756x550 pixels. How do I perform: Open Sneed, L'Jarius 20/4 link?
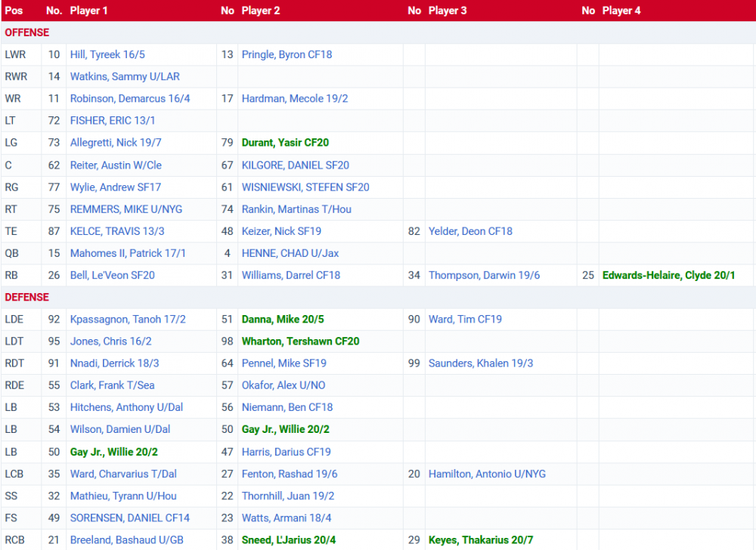click(x=289, y=540)
